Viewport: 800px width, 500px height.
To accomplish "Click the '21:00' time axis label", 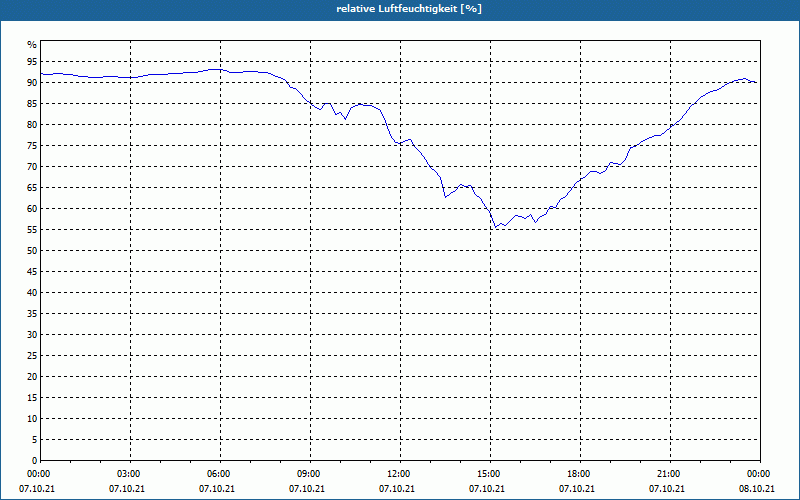I will pos(670,473).
